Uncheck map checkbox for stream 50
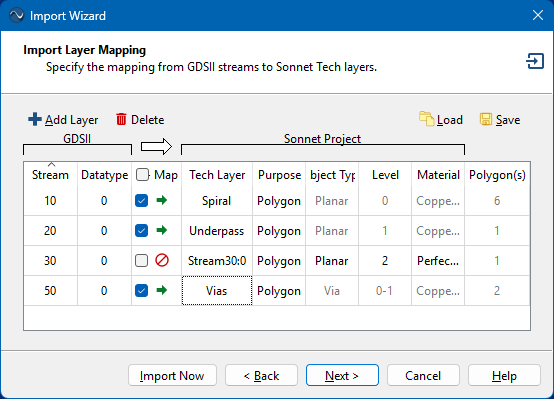 (141, 291)
